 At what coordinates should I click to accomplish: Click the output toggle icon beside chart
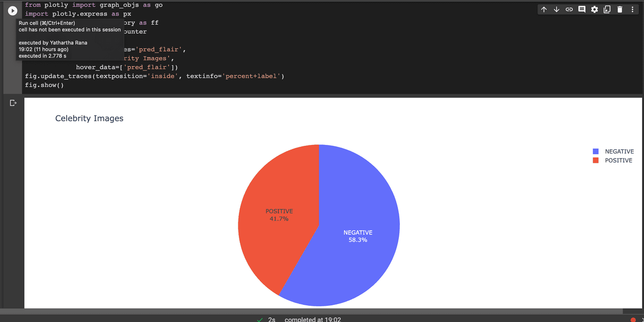point(13,103)
